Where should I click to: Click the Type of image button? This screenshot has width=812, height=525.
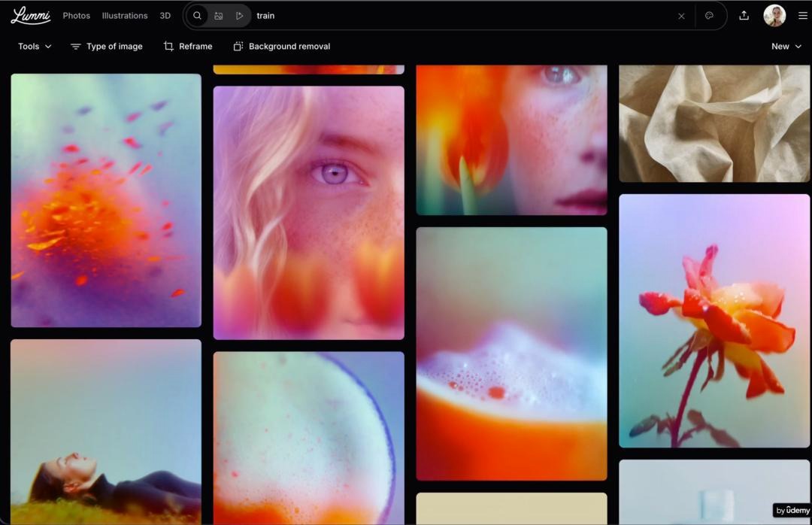pos(107,46)
